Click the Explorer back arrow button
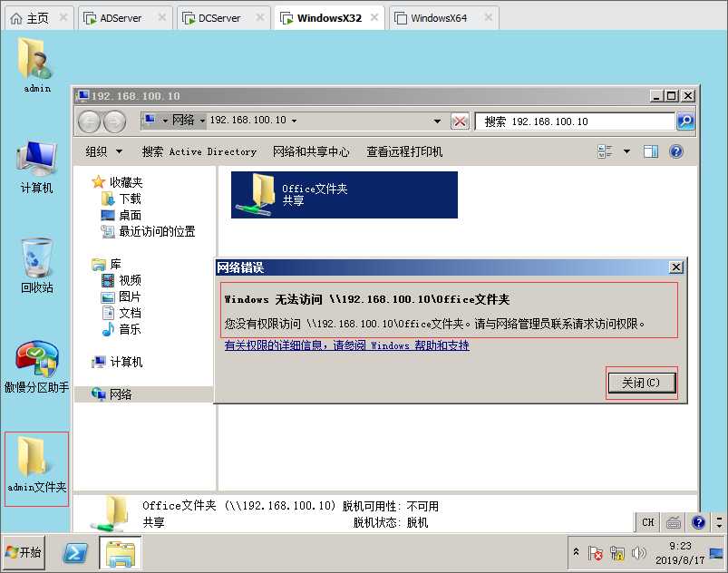 (89, 121)
